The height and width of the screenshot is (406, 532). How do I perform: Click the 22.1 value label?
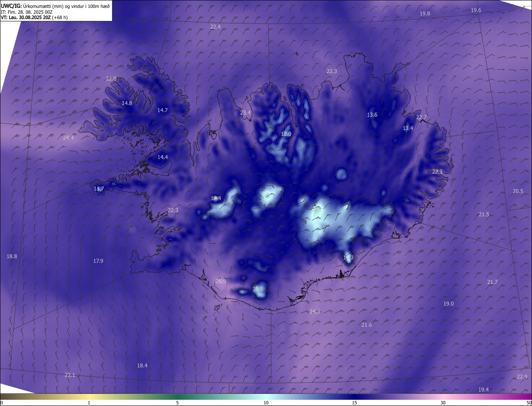click(70, 375)
